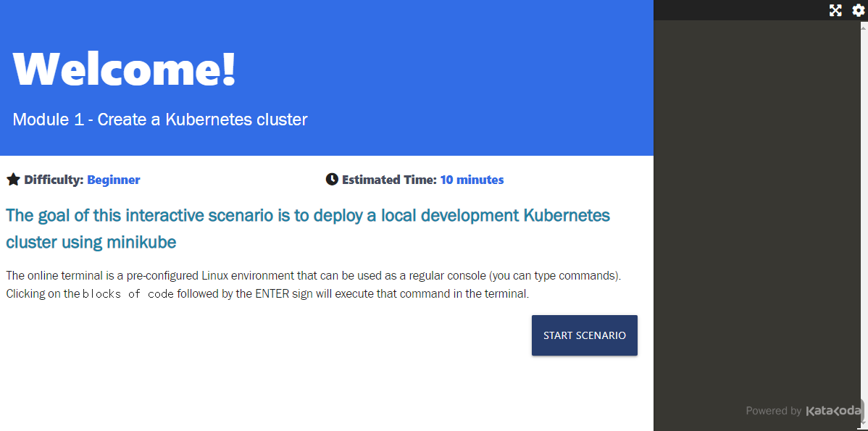Click the Katacoda logo link
The height and width of the screenshot is (431, 868).
point(833,411)
